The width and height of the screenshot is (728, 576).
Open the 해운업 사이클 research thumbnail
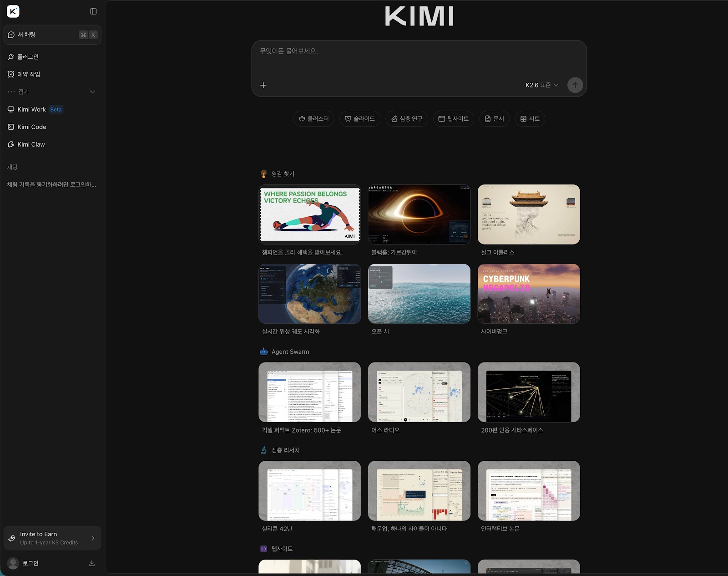click(419, 491)
